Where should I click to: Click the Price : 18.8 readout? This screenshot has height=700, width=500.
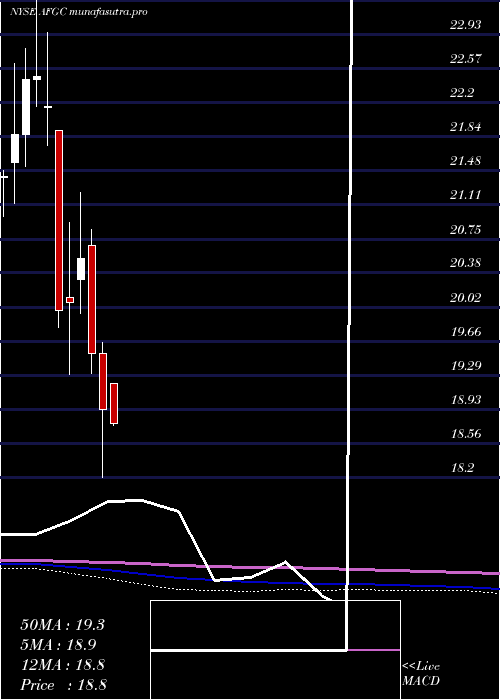(x=63, y=685)
